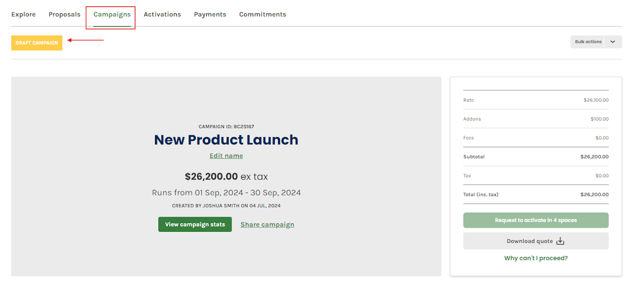Click the Bulk actions button label
This screenshot has height=283, width=644.
tap(588, 42)
